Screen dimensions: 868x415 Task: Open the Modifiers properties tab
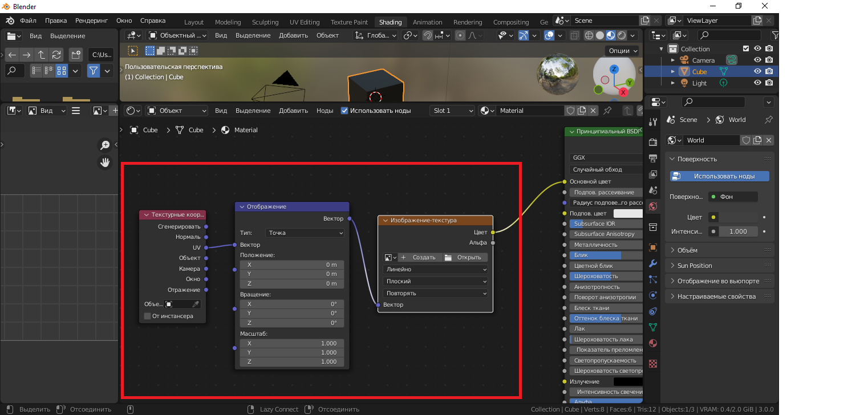point(653,263)
